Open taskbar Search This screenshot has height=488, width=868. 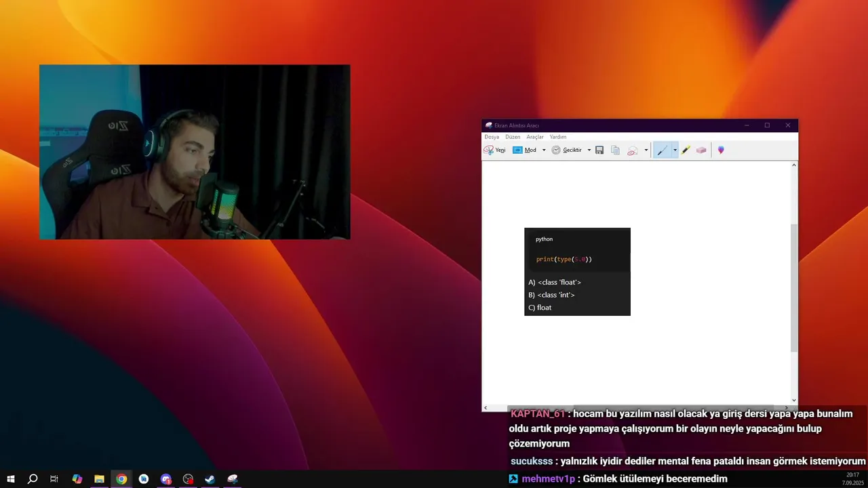click(33, 479)
